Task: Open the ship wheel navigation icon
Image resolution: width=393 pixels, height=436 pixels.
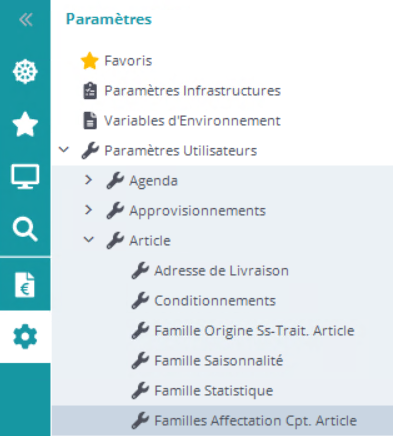Action: 25,72
